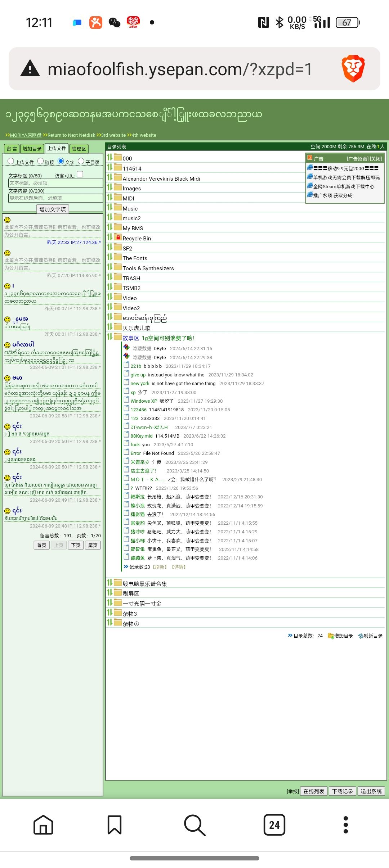The width and height of the screenshot is (389, 868).
Task: Open the three-dot browser menu
Action: pyautogui.click(x=346, y=824)
